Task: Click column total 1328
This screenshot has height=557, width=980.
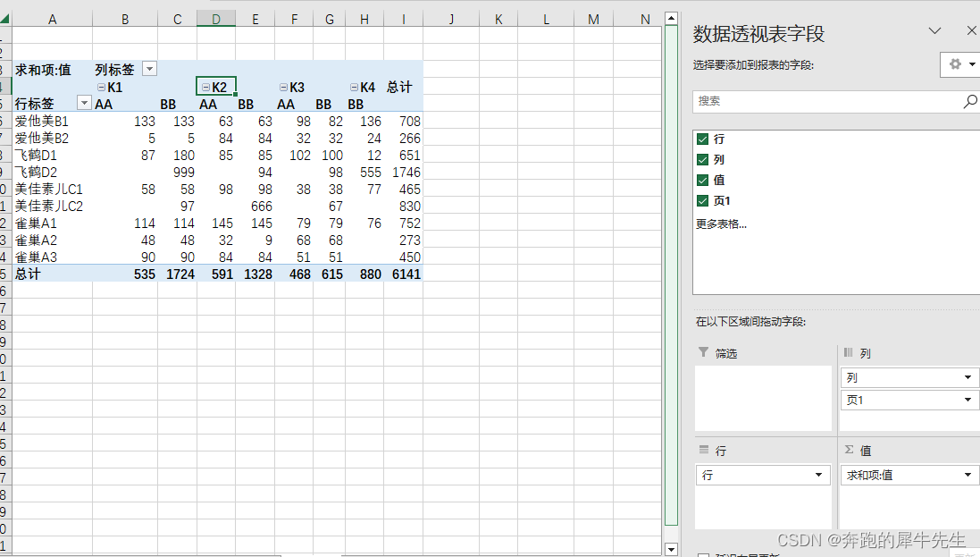Action: (255, 274)
